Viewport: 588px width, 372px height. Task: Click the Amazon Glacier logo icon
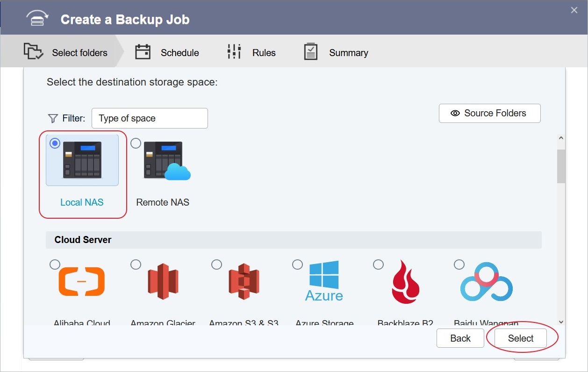tap(163, 281)
